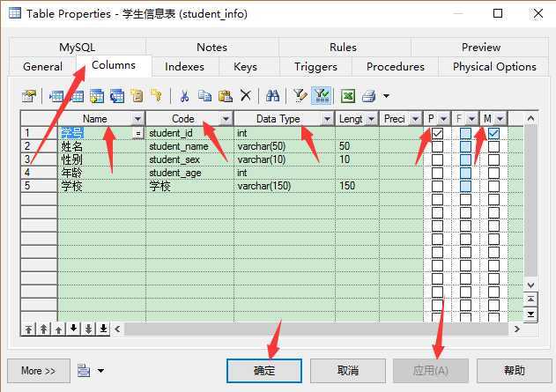Click the horizontal scrollbar under the grid
Viewport: 556px width, 392px height.
[x=316, y=329]
